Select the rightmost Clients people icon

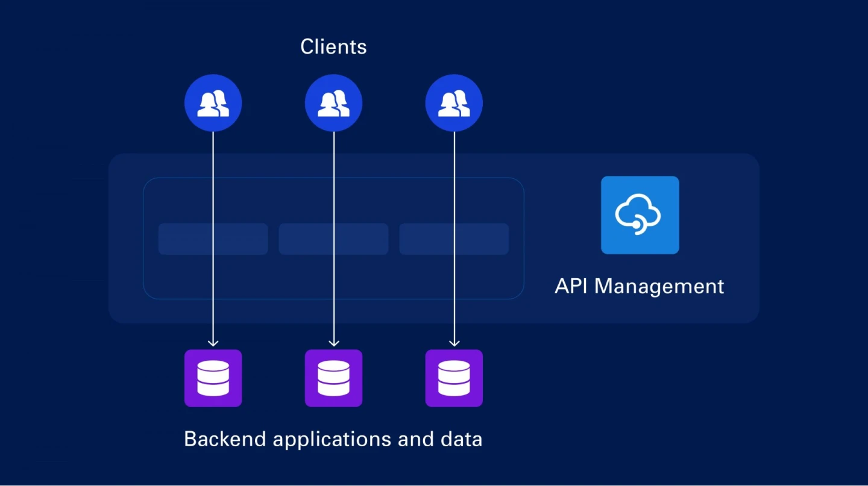click(454, 103)
